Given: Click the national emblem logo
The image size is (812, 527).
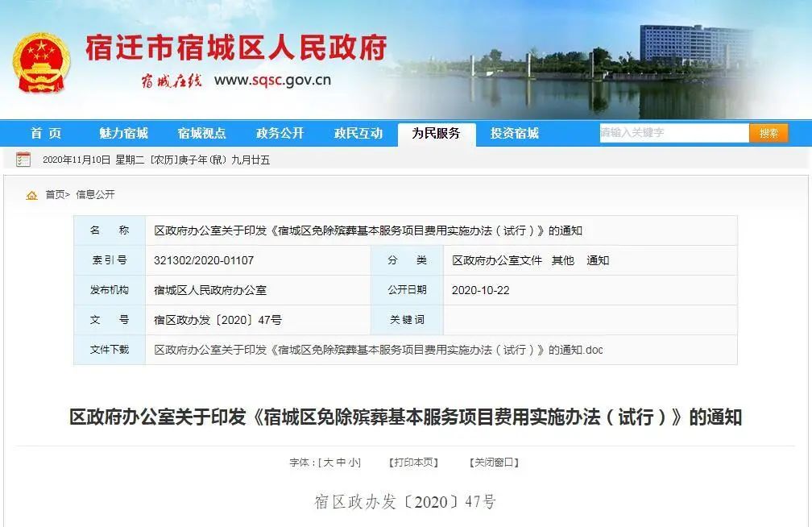Looking at the screenshot, I should click(x=41, y=63).
